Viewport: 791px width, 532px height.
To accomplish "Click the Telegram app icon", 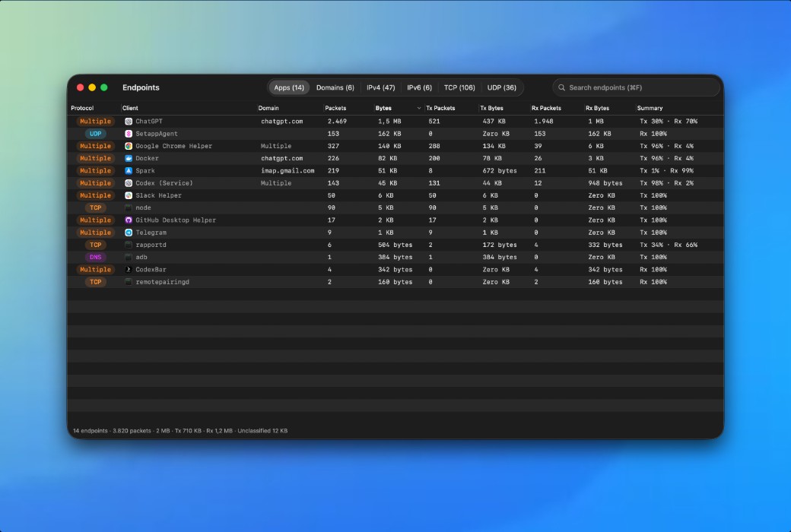I will click(x=129, y=233).
